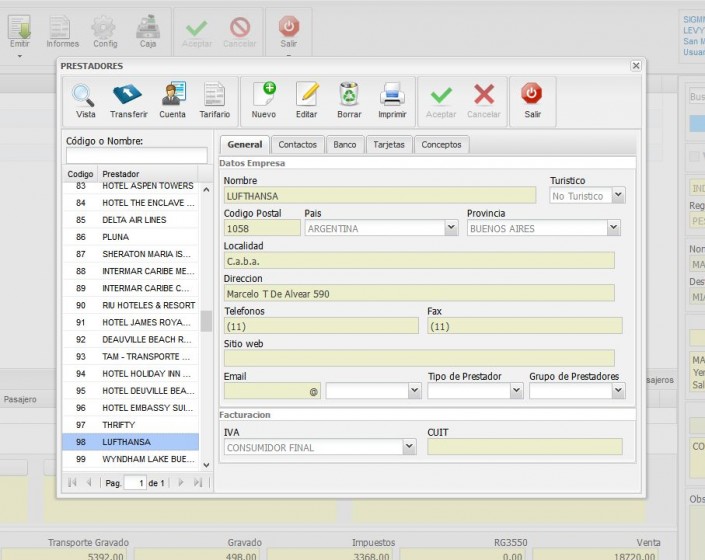
Task: Click the Código o Nombre search field
Action: coord(137,156)
